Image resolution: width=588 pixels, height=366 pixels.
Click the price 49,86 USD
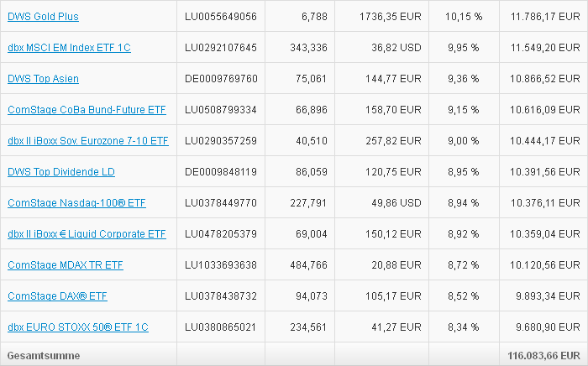click(x=396, y=203)
